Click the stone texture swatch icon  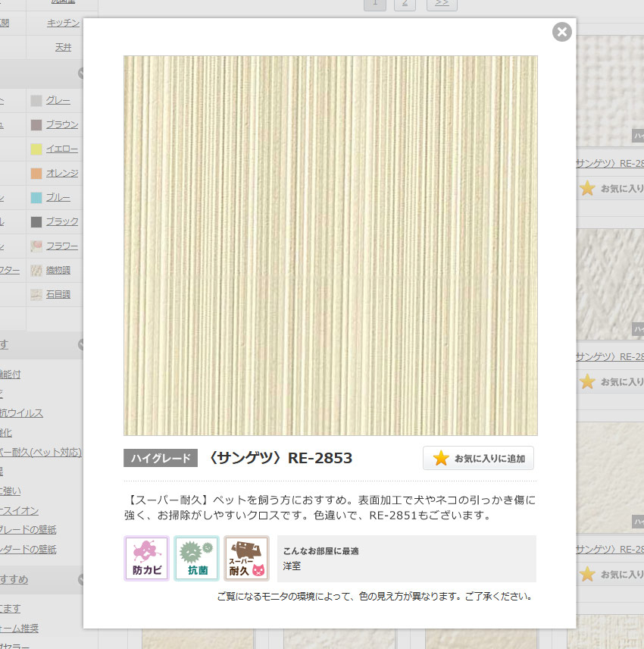36,295
